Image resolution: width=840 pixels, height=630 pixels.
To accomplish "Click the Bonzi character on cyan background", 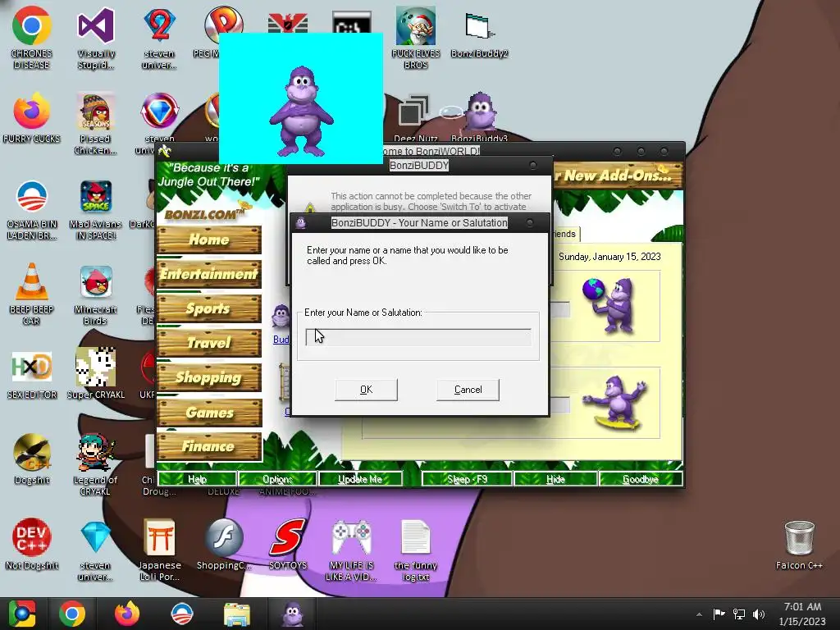I will coord(301,111).
